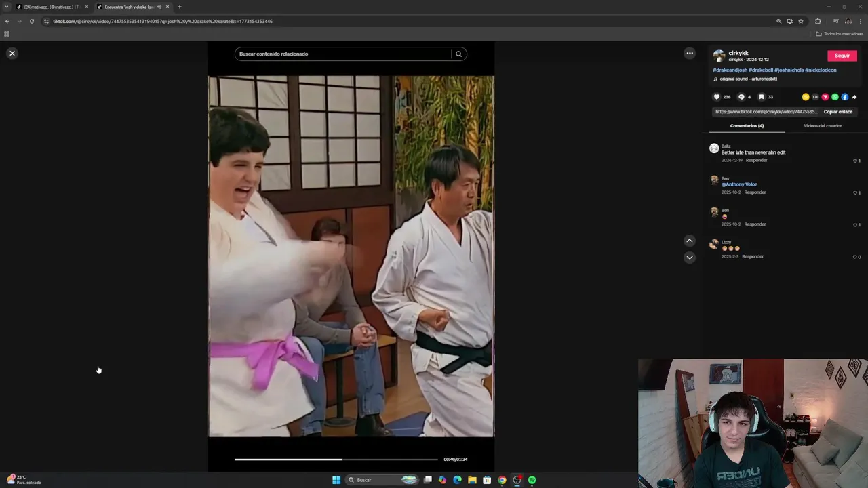The width and height of the screenshot is (868, 488).
Task: Open Chrome three-dot menu
Action: [860, 21]
